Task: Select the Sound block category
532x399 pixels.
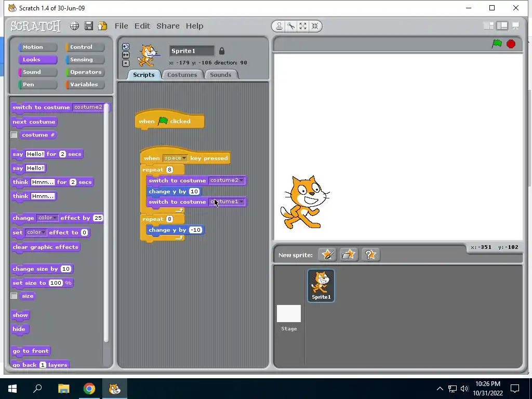Action: point(37,72)
